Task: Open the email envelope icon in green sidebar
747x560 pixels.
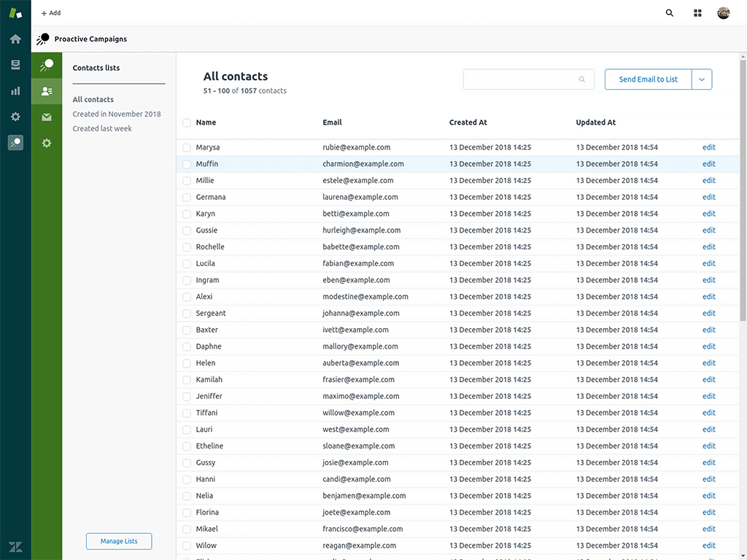Action: 47,117
